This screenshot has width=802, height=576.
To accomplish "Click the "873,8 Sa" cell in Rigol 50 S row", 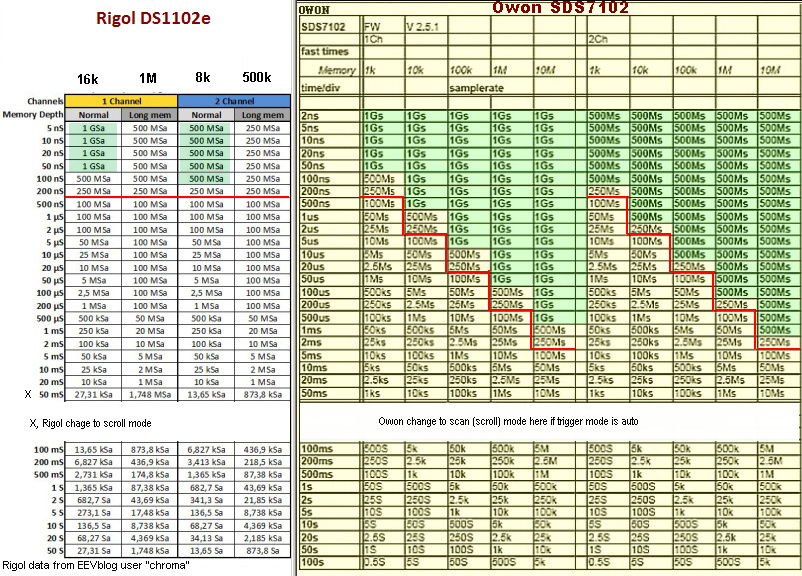I will coord(262,551).
